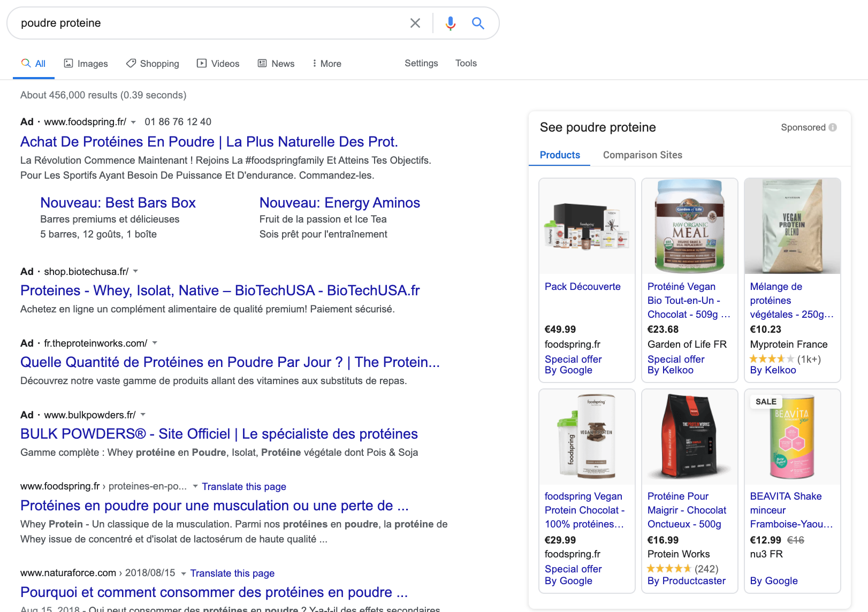This screenshot has height=612, width=868.
Task: Expand foodspring.fr ad dropdown arrow
Action: point(133,122)
